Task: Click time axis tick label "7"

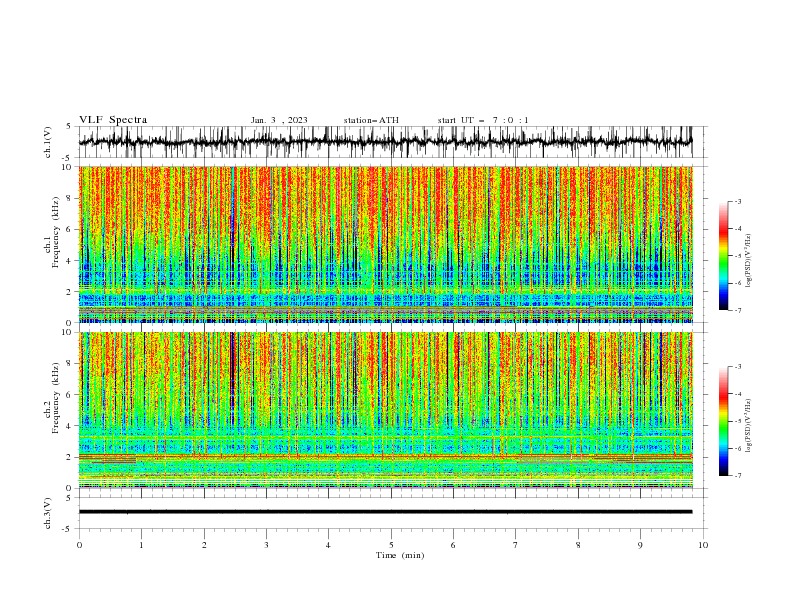Action: (x=516, y=545)
